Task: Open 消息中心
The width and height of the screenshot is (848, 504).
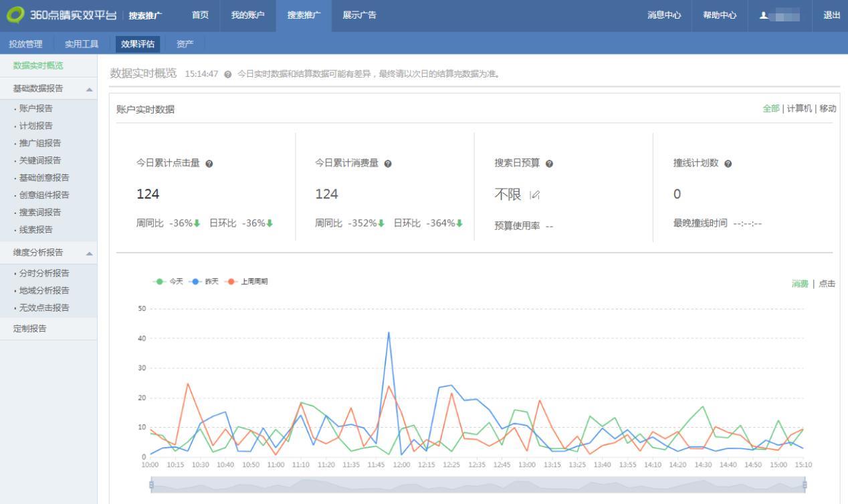Action: click(664, 15)
